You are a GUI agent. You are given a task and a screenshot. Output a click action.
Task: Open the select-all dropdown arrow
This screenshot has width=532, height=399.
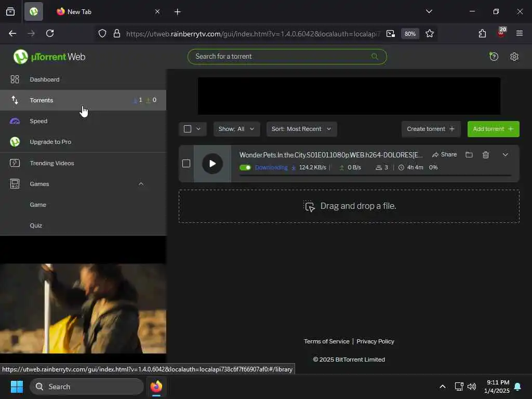(x=198, y=129)
